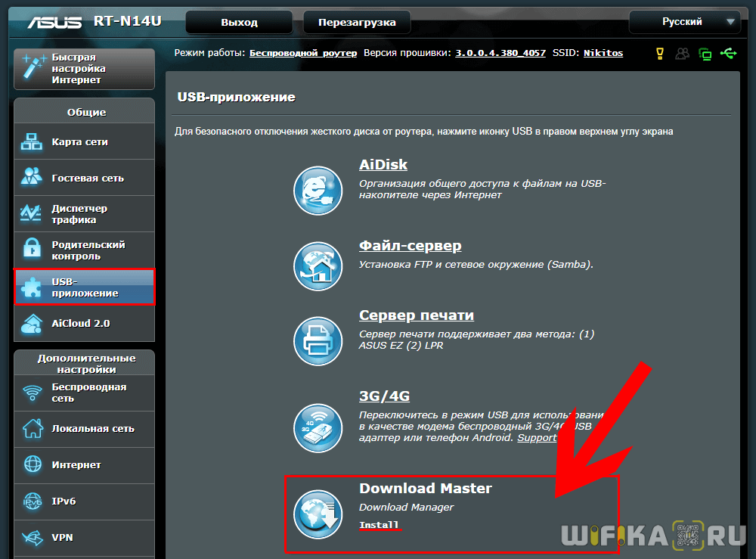Open Интернет settings in sidebar
The image size is (756, 559).
point(85,465)
